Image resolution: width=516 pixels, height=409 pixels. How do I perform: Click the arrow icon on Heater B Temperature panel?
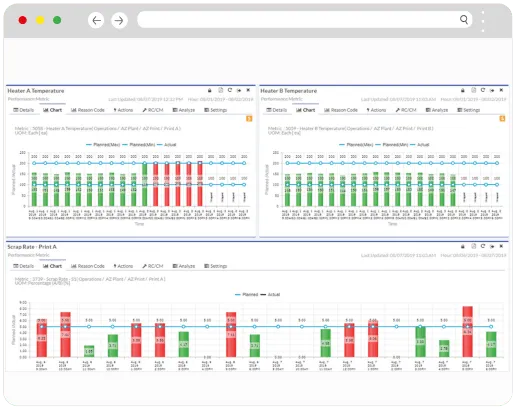[492, 90]
